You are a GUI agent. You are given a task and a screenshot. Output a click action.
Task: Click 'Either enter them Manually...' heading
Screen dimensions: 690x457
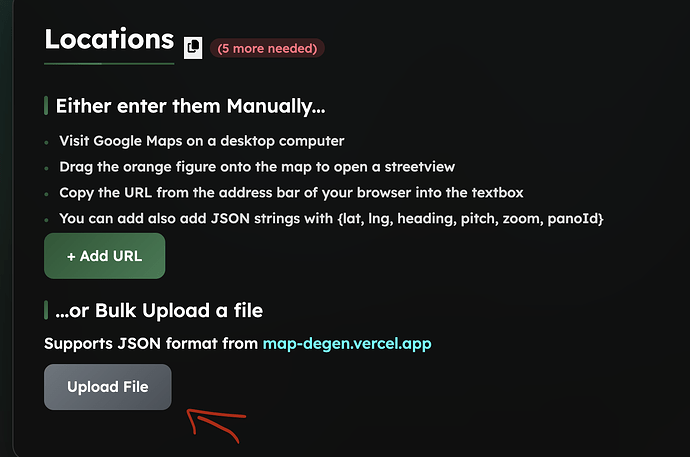click(x=191, y=106)
